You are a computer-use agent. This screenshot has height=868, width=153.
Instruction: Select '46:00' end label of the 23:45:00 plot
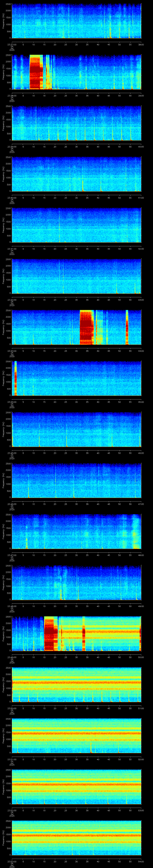(x=141, y=453)
